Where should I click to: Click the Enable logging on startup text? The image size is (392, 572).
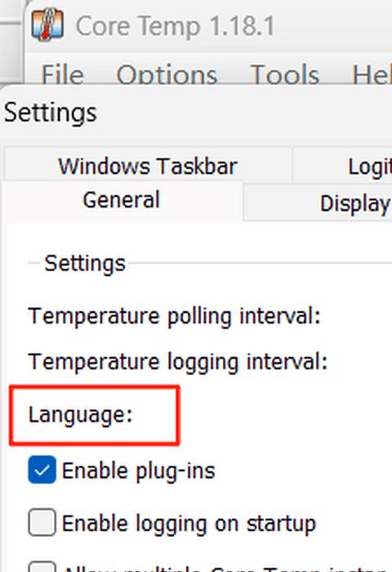coord(189,524)
